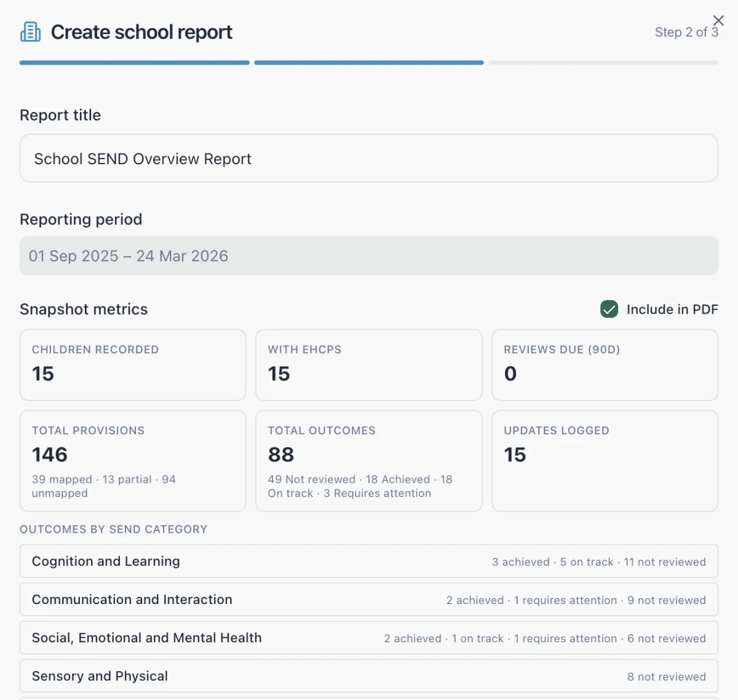The image size is (738, 700).
Task: Click the Reporting period date field
Action: [368, 256]
